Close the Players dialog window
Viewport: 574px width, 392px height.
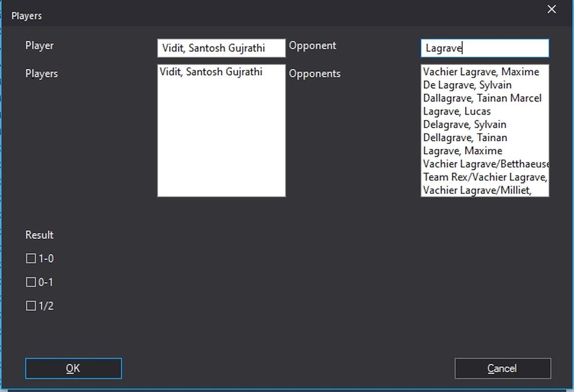(x=552, y=10)
